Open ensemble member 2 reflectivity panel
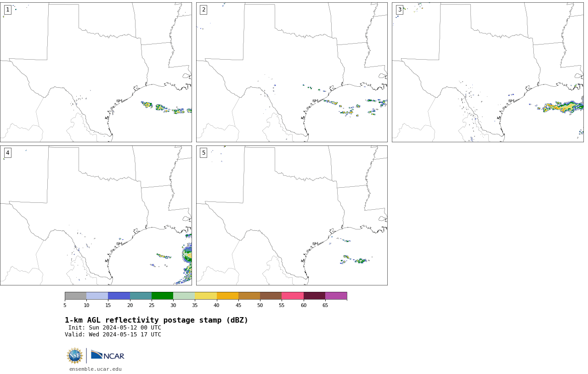The width and height of the screenshot is (588, 374). (292, 72)
